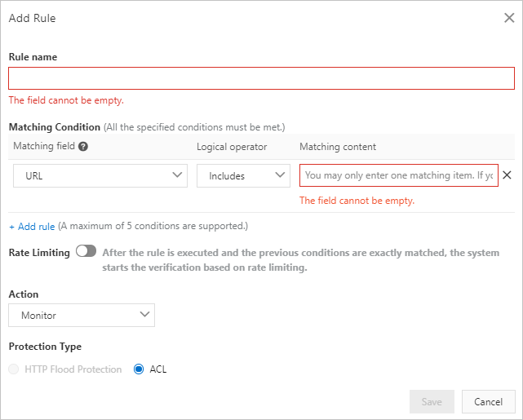This screenshot has height=420, width=523.
Task: Click the Rate Limiting label text
Action: click(39, 253)
